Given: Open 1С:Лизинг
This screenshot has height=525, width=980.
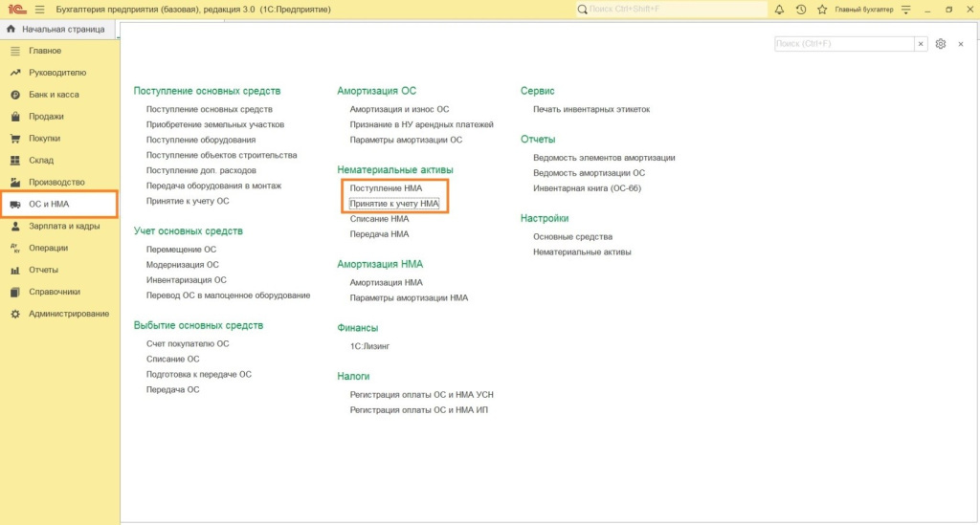Looking at the screenshot, I should pos(369,346).
